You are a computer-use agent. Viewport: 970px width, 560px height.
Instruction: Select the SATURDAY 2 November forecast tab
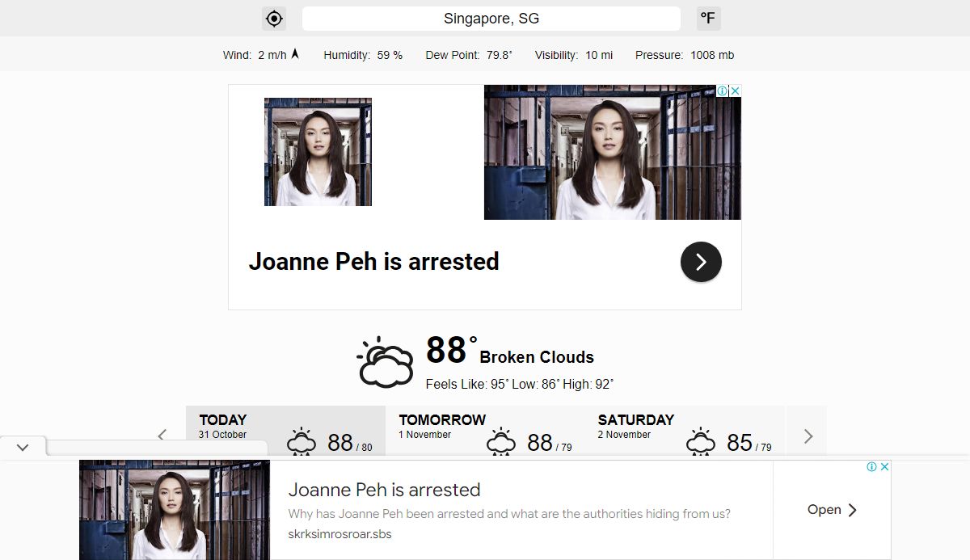(x=685, y=432)
